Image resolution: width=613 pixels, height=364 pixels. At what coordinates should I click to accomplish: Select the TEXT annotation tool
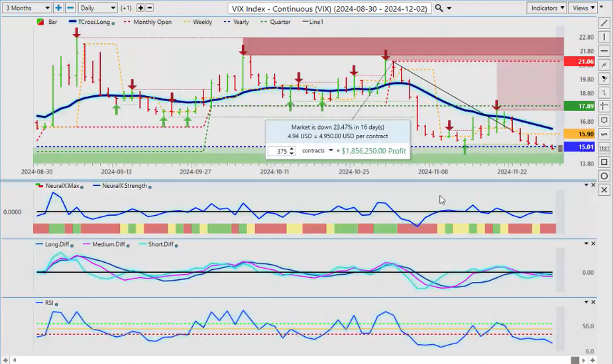click(604, 148)
